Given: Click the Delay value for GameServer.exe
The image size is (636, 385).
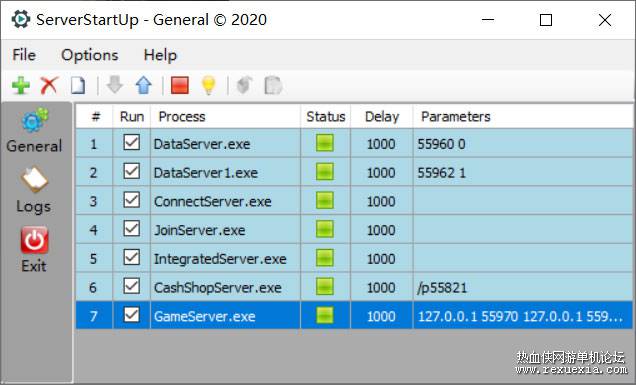Looking at the screenshot, I should coord(381,316).
